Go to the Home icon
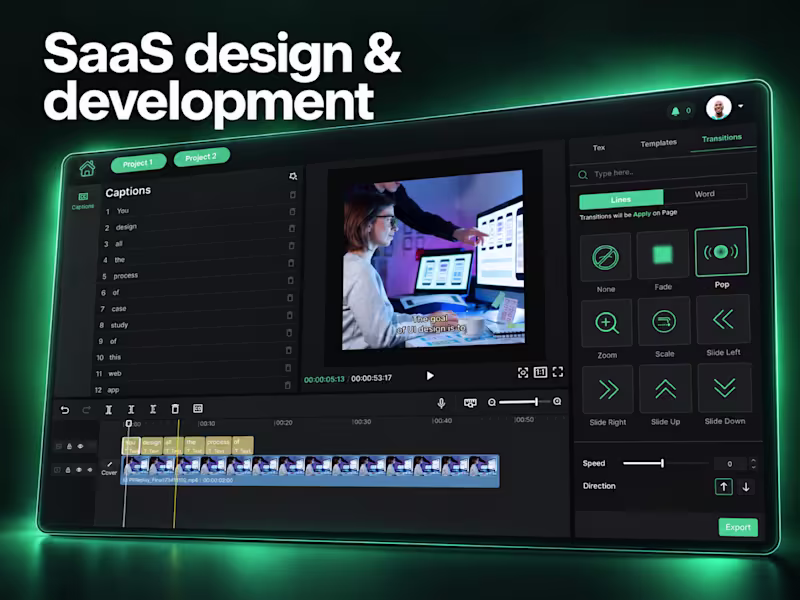The image size is (800, 600). (87, 168)
